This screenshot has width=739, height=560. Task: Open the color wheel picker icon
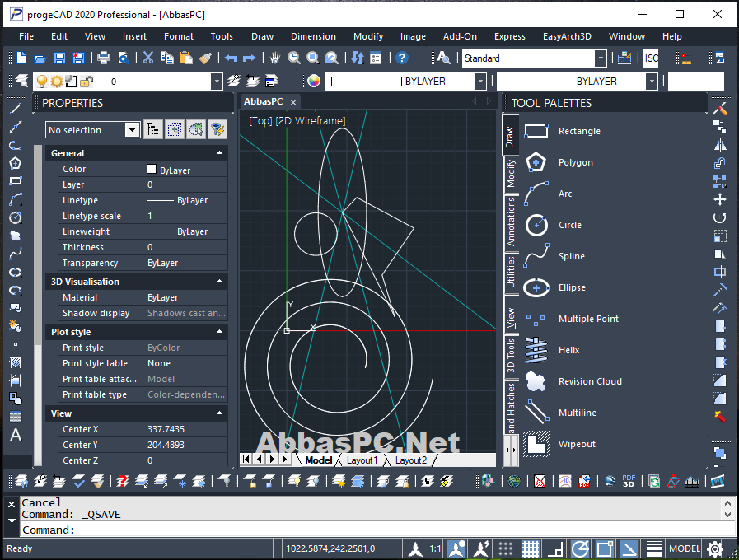coord(314,82)
